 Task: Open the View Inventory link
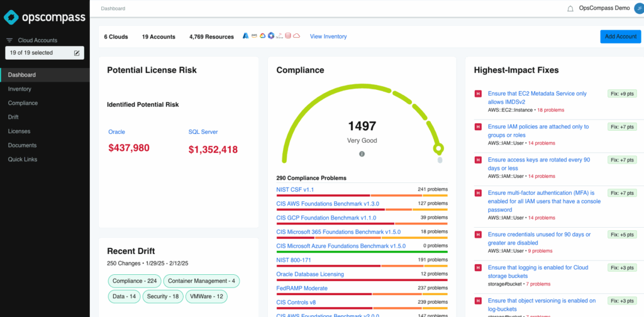click(328, 36)
